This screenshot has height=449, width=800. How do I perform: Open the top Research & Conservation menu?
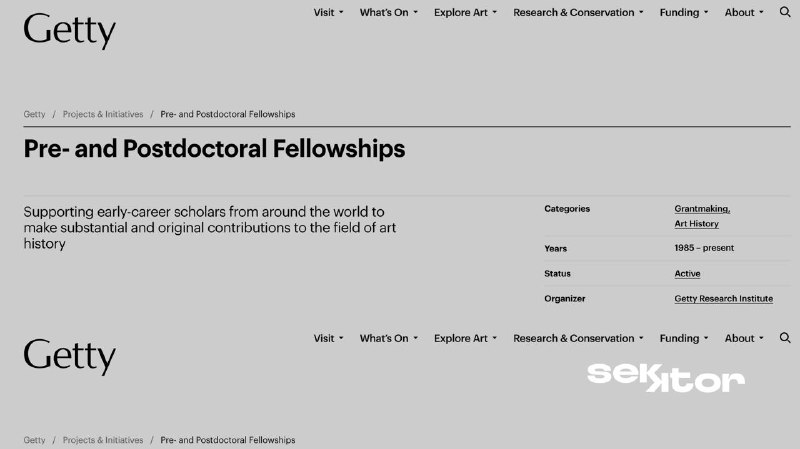(578, 12)
